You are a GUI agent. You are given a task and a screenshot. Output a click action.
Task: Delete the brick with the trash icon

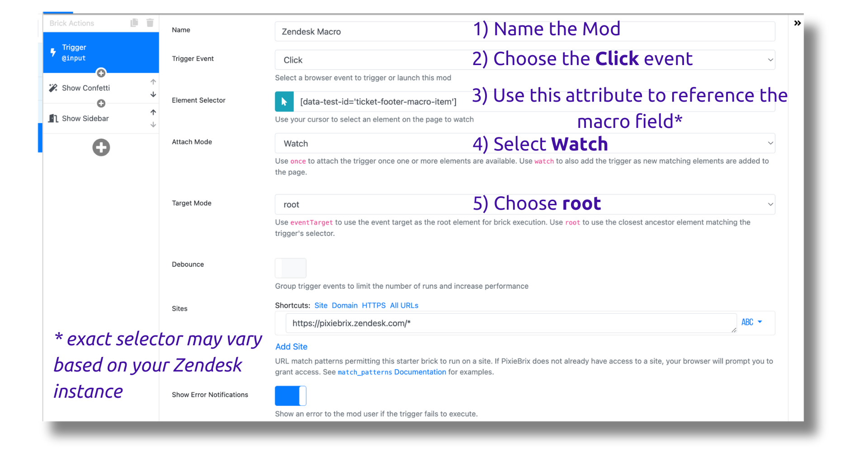click(150, 23)
